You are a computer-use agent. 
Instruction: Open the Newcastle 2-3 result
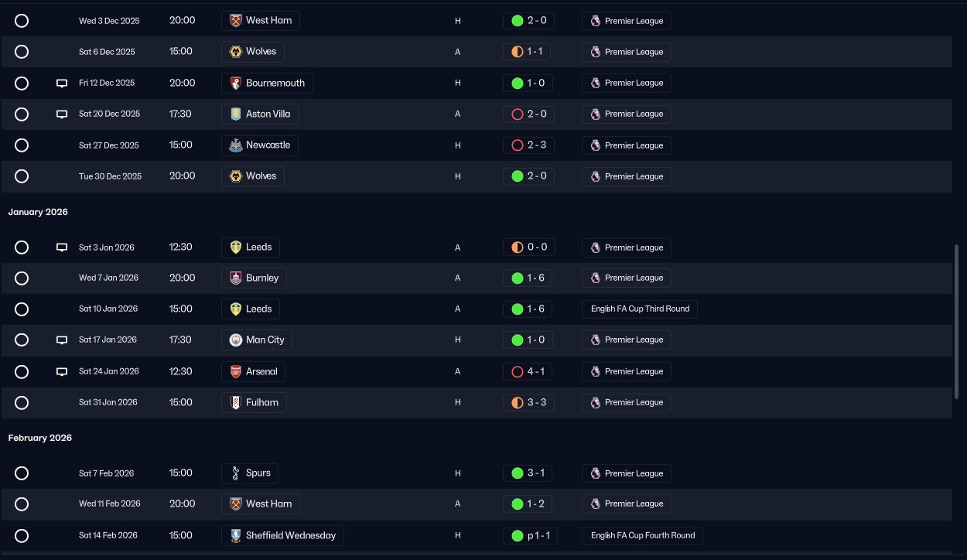point(529,145)
